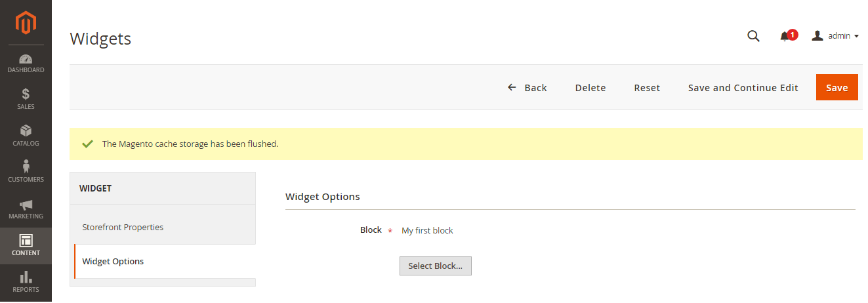Click the Delete button
The height and width of the screenshot is (303, 868).
click(x=590, y=88)
